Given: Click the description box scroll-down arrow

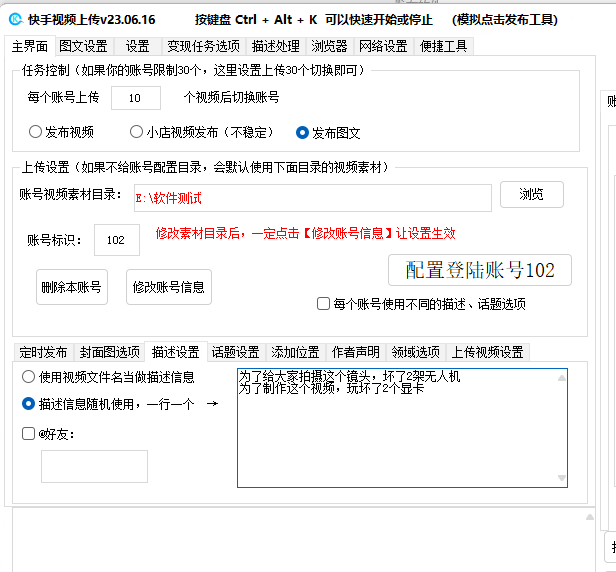Looking at the screenshot, I should click(x=562, y=478).
